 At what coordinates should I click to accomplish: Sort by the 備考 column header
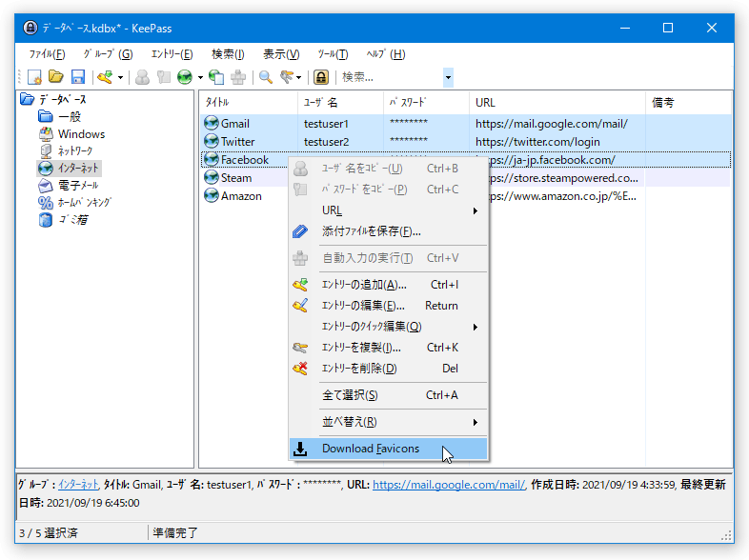point(688,102)
